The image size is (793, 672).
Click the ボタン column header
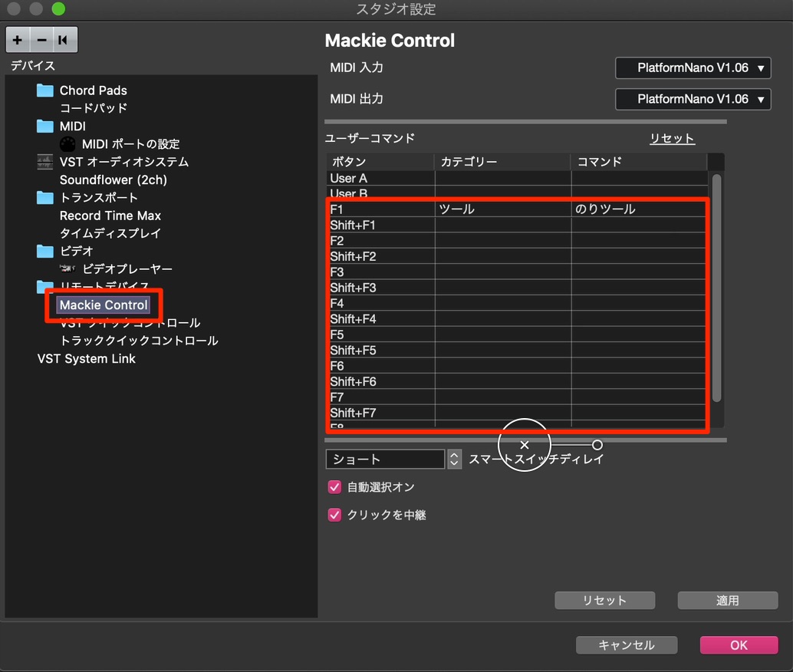click(x=380, y=162)
